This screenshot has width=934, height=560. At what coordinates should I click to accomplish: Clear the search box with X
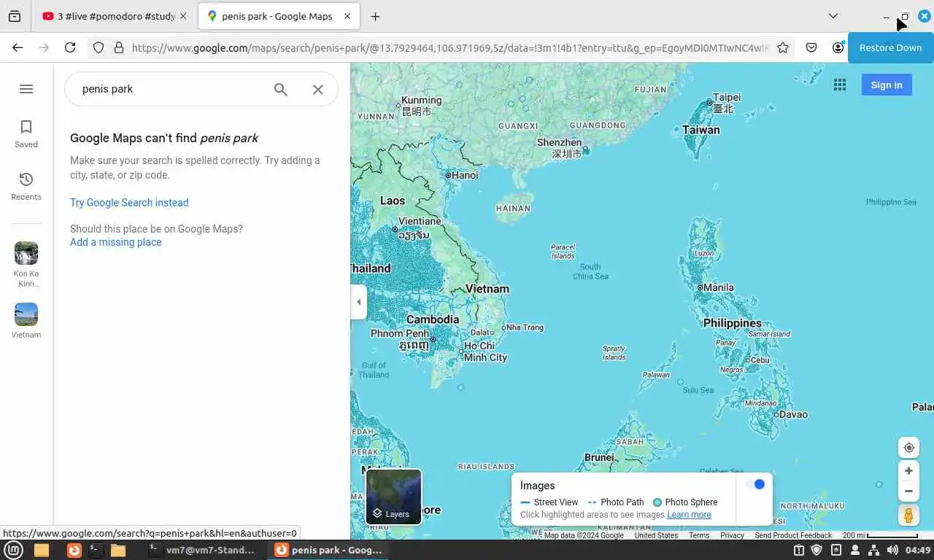coord(318,89)
